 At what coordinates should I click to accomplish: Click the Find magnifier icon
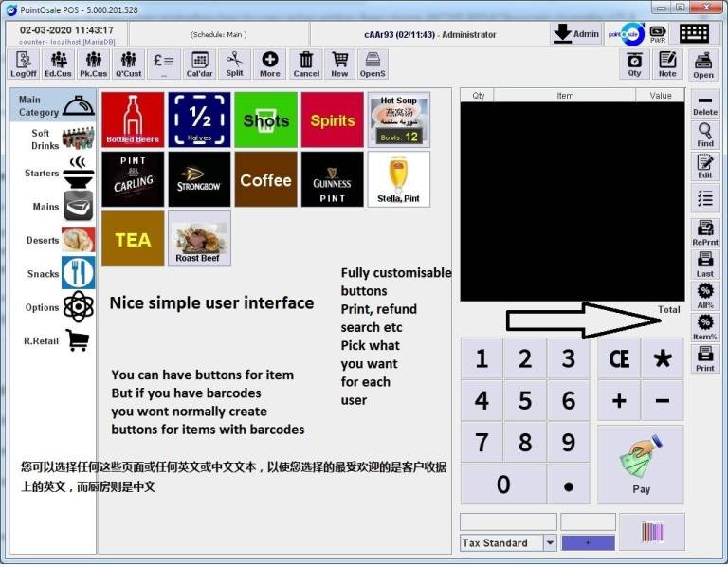coord(704,136)
